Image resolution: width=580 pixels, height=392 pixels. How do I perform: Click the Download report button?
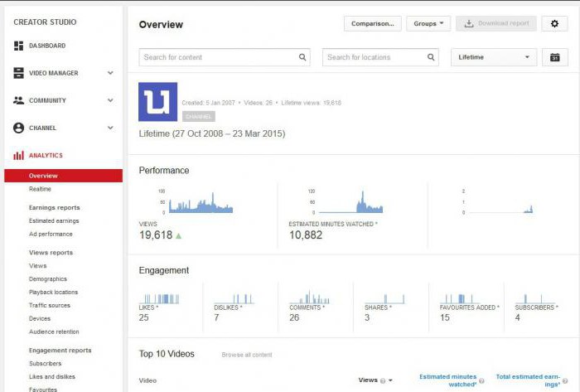(496, 24)
